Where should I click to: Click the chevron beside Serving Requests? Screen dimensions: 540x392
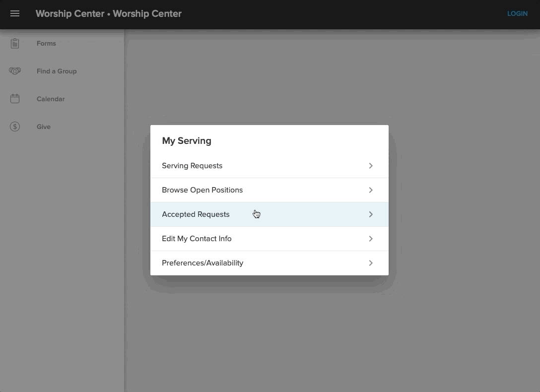click(x=371, y=166)
